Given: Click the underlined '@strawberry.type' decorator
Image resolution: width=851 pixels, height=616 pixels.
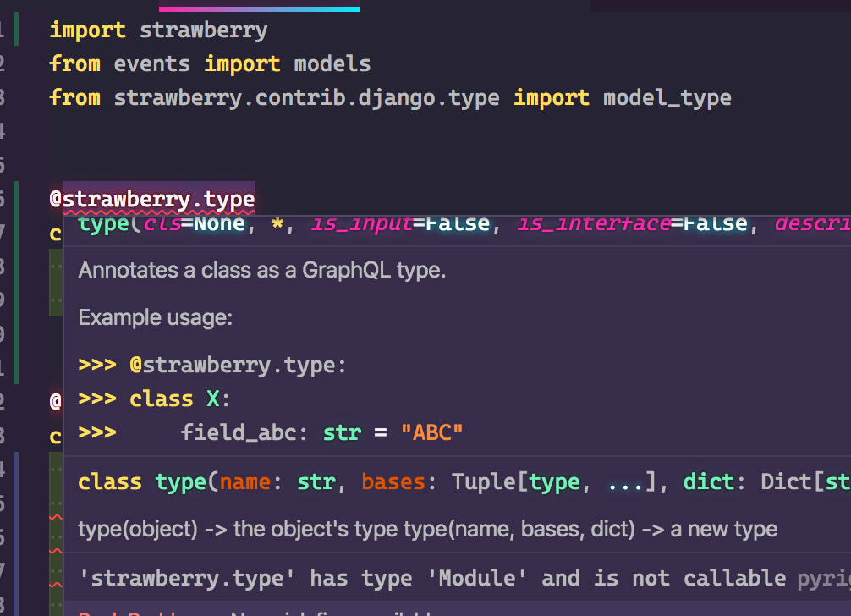Looking at the screenshot, I should pyautogui.click(x=152, y=198).
